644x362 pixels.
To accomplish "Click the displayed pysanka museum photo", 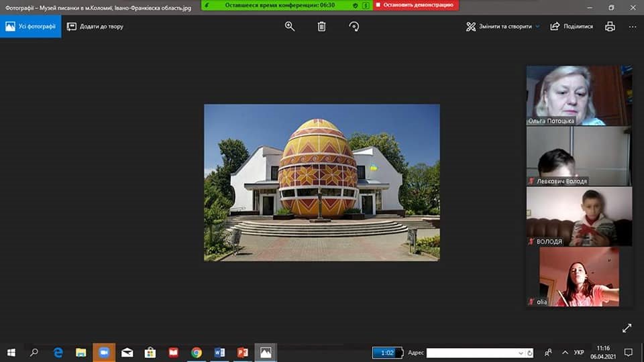I will [322, 182].
